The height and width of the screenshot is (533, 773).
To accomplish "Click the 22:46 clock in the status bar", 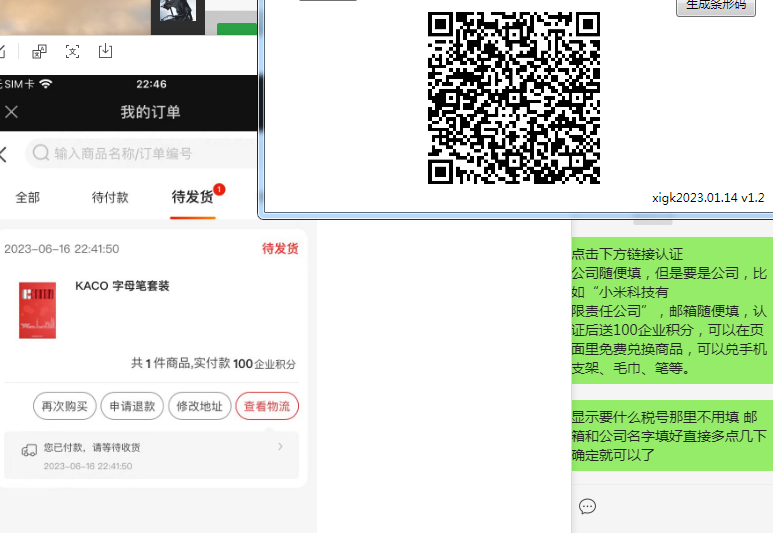I will [151, 84].
